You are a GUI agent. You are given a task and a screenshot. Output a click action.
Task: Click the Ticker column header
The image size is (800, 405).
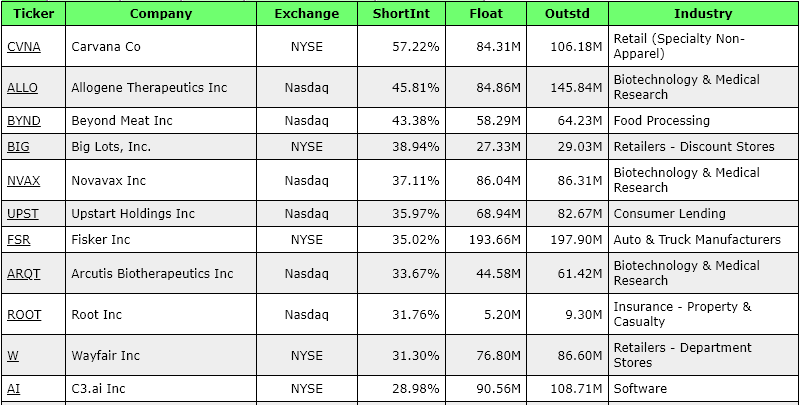coord(34,14)
